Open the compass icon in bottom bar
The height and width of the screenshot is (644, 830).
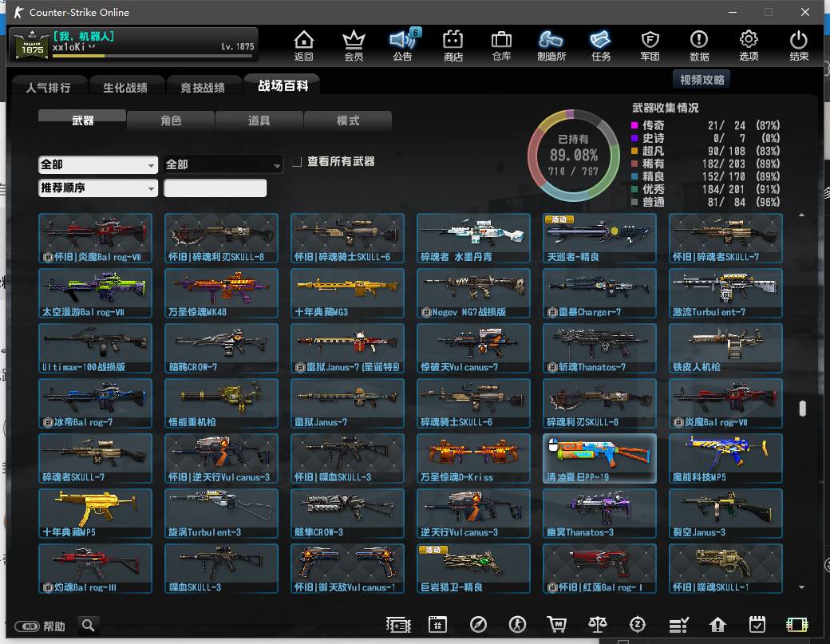pyautogui.click(x=478, y=625)
